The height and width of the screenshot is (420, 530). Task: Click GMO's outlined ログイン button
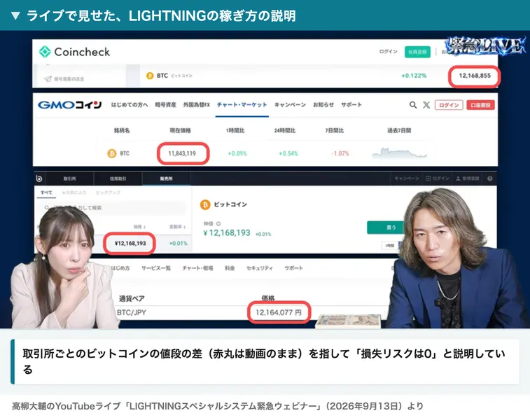[449, 105]
